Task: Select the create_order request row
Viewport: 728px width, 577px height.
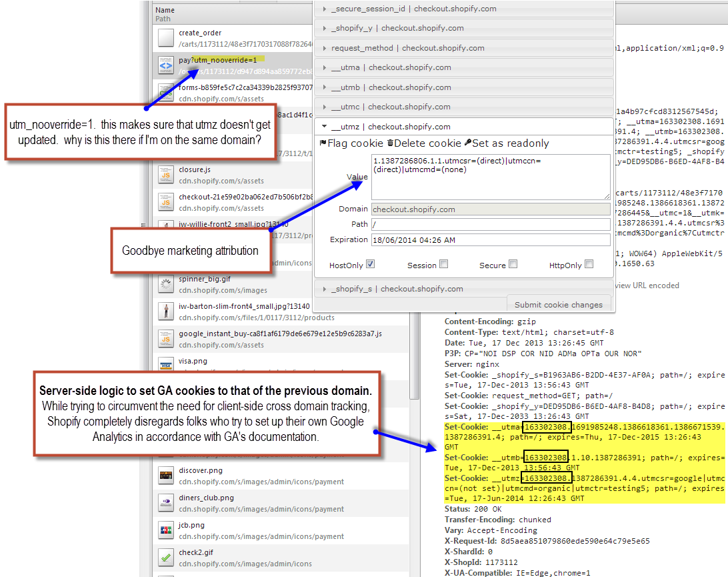Action: 233,38
